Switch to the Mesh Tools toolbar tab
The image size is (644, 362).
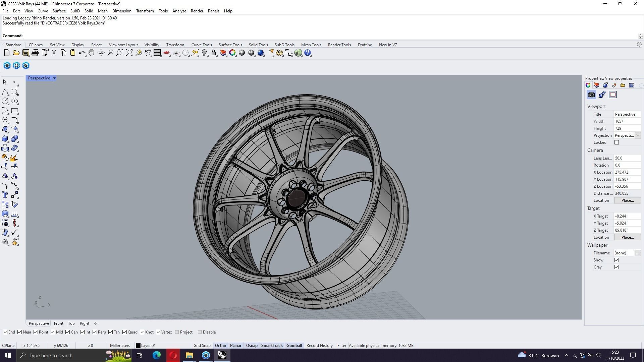(311, 45)
